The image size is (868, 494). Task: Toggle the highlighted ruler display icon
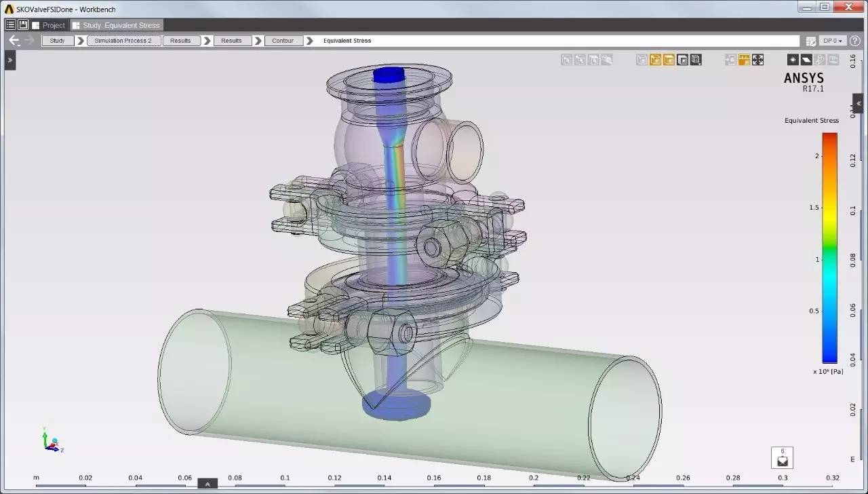coord(744,60)
